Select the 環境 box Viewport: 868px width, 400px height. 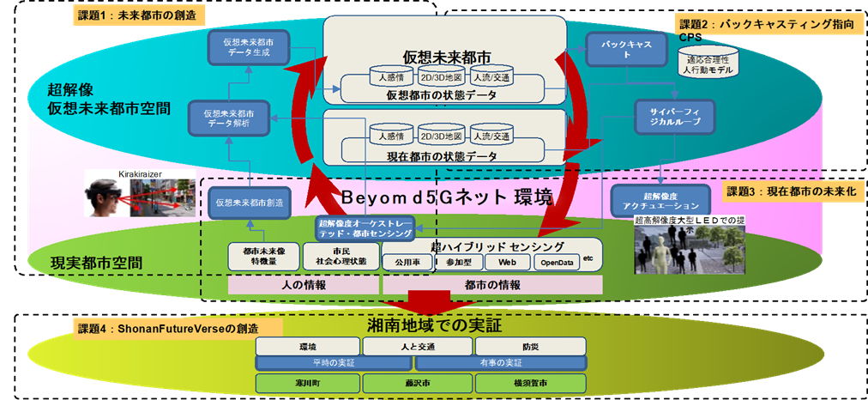pos(307,347)
